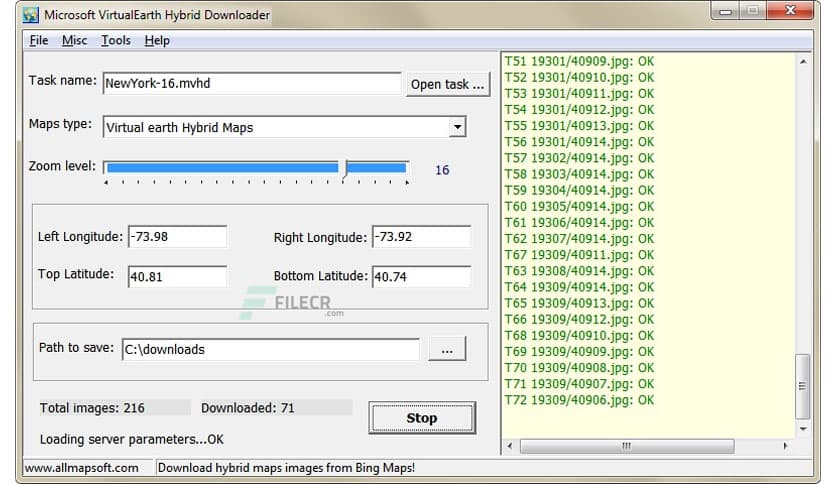Close the downloader window
836x484 pixels.
coord(791,11)
